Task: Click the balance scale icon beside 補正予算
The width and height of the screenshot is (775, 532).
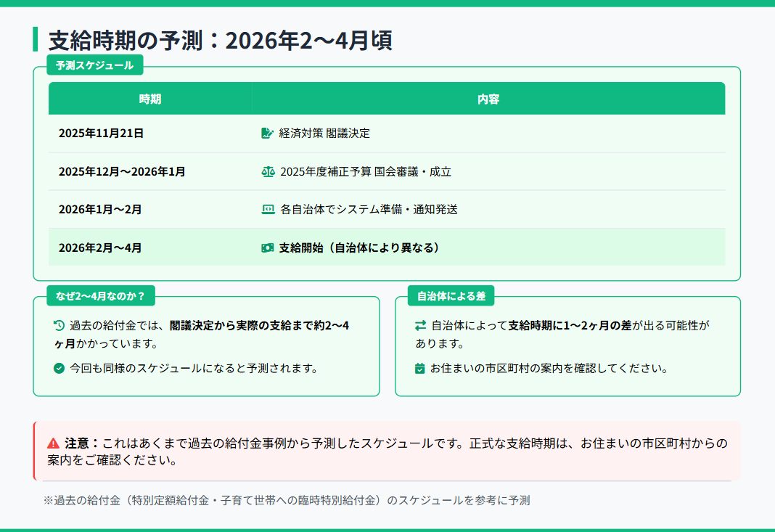Action: click(x=268, y=172)
